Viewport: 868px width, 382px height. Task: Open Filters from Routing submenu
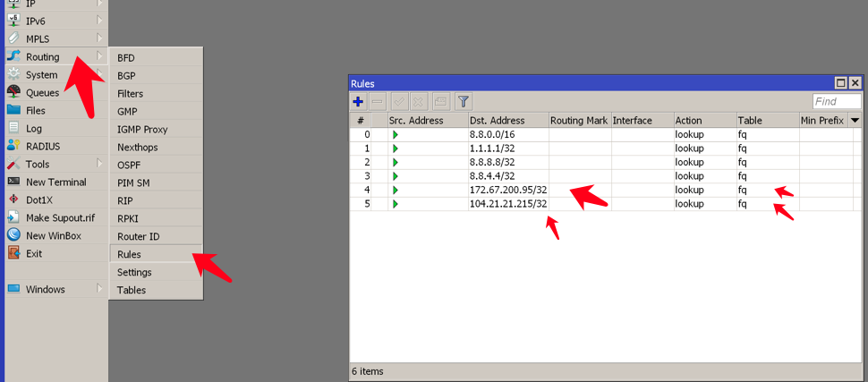click(x=156, y=94)
